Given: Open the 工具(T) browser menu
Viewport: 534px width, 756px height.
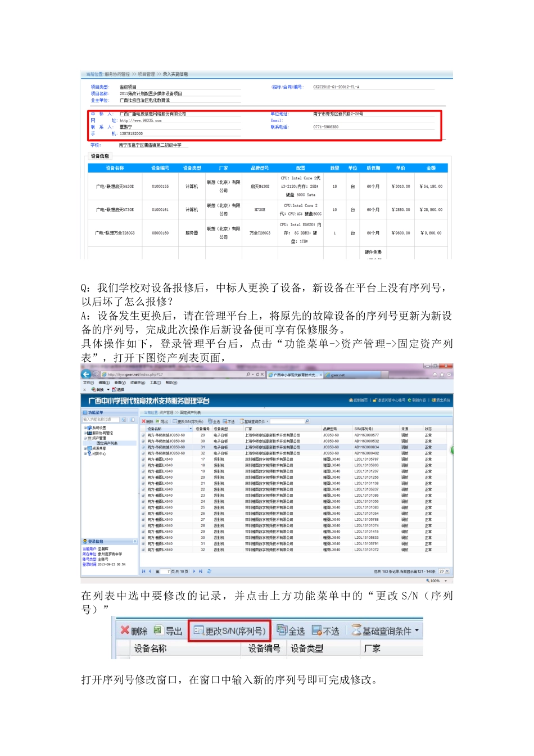Looking at the screenshot, I should point(156,382).
